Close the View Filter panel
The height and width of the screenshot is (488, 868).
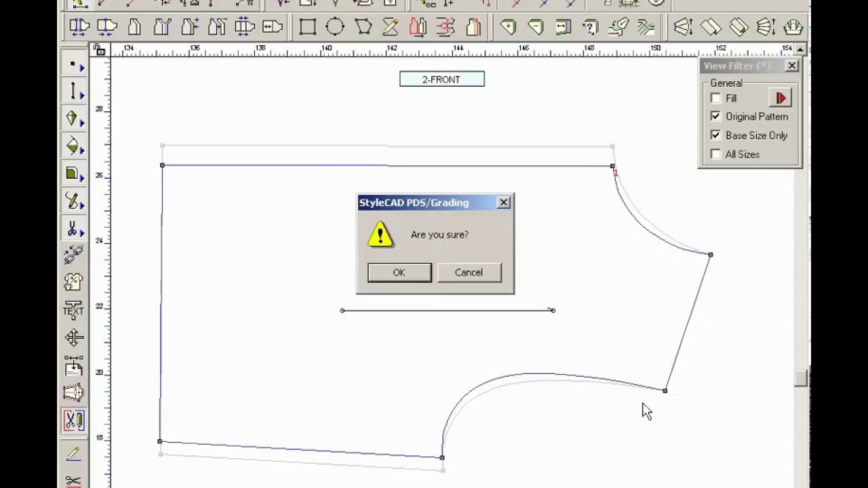click(791, 66)
